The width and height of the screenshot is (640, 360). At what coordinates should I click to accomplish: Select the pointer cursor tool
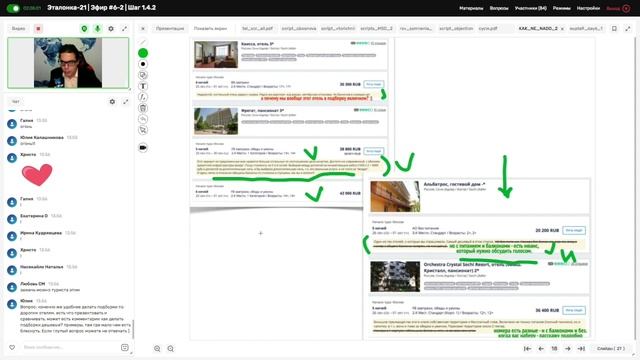pos(143,130)
